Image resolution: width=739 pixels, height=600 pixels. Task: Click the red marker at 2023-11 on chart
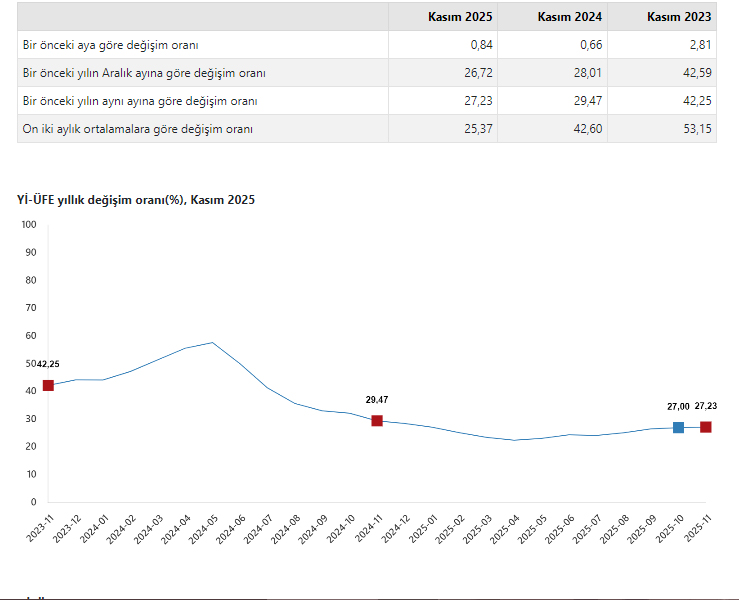(x=48, y=386)
